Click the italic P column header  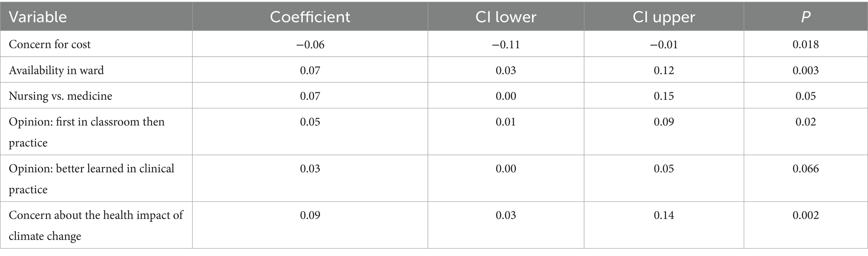coord(805,17)
